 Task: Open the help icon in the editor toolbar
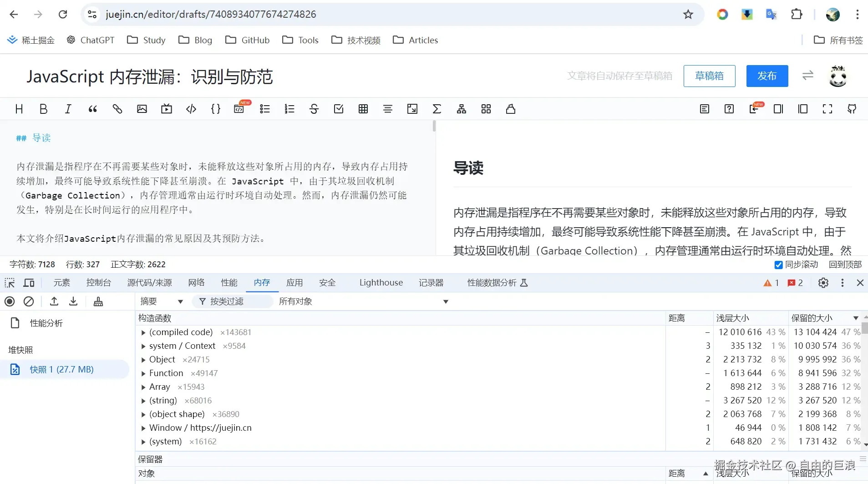[729, 109]
